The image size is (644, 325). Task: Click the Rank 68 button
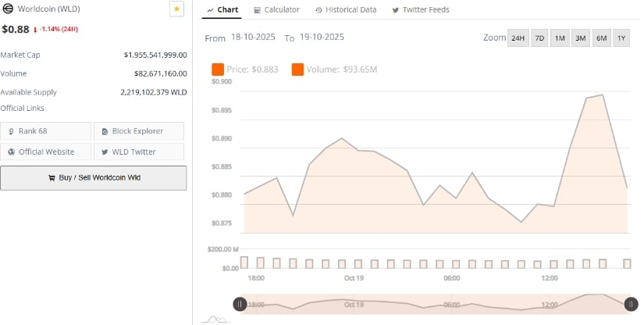(46, 131)
